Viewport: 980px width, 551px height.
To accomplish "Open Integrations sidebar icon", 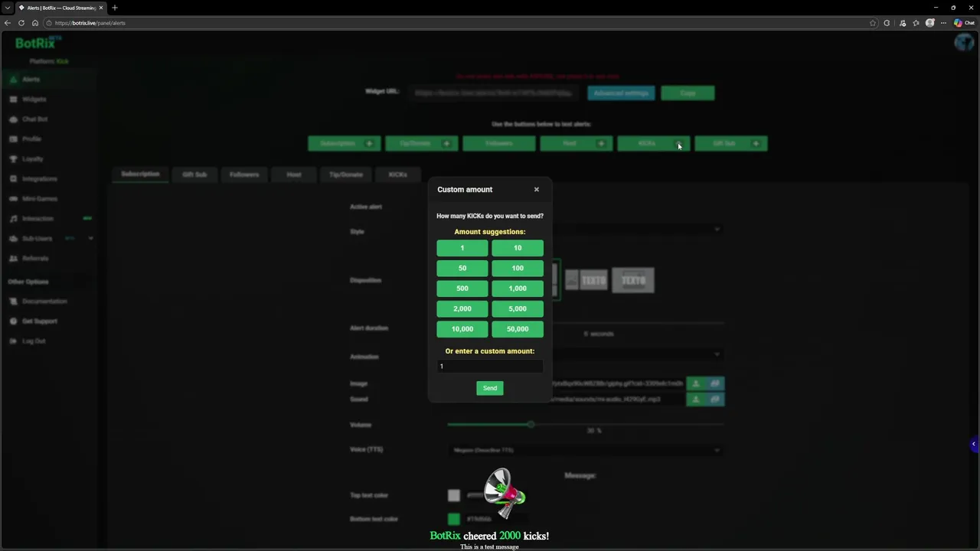I will 13,179.
